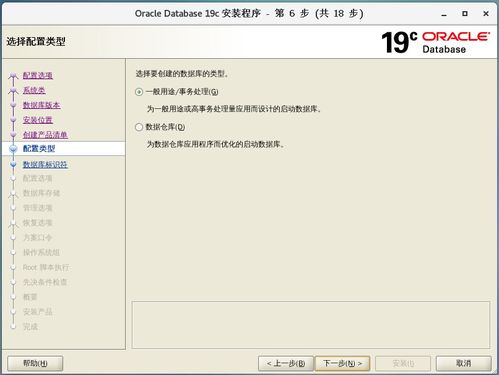
Task: Minimize the Oracle installer window
Action: pos(444,14)
